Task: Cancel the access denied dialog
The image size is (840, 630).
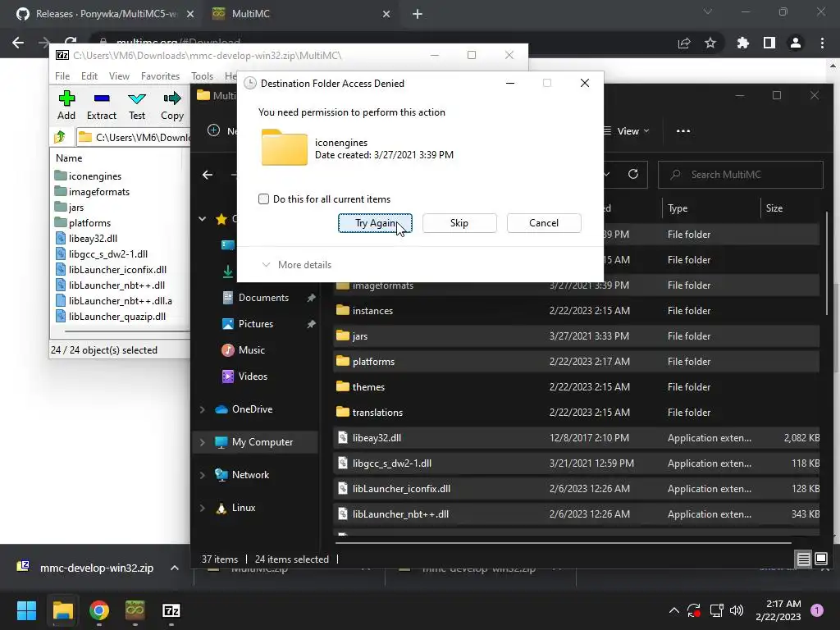Action: point(544,223)
